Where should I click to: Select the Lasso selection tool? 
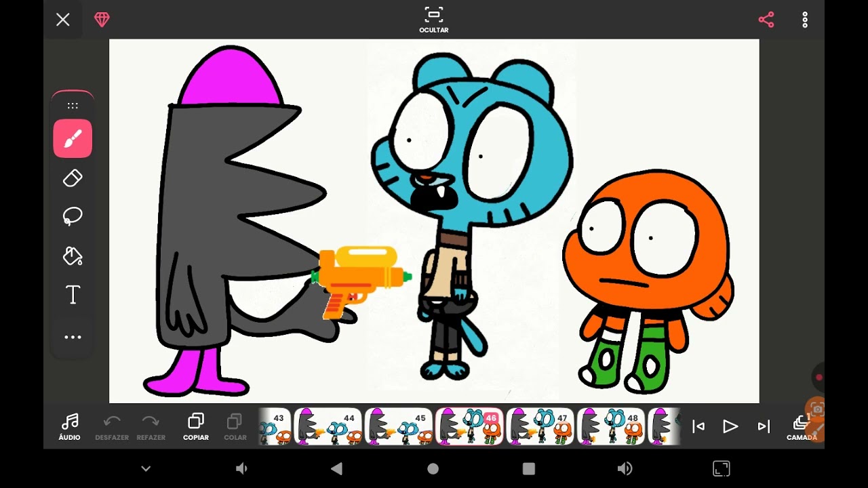click(x=73, y=216)
